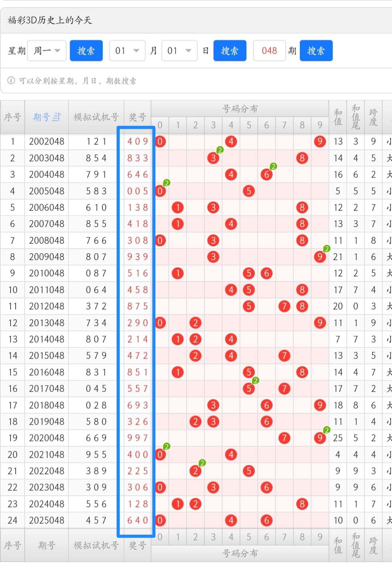Open the month dropdown showing 01
The image size is (392, 566).
point(127,50)
